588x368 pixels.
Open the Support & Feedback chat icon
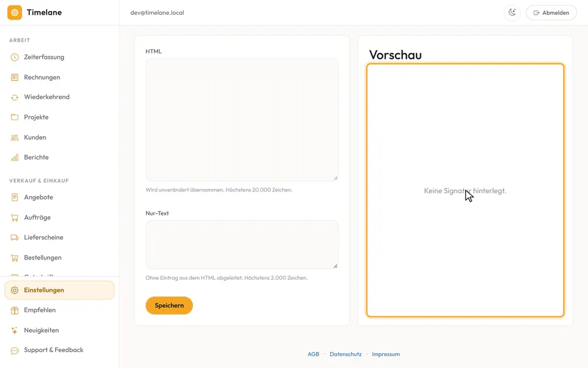15,350
